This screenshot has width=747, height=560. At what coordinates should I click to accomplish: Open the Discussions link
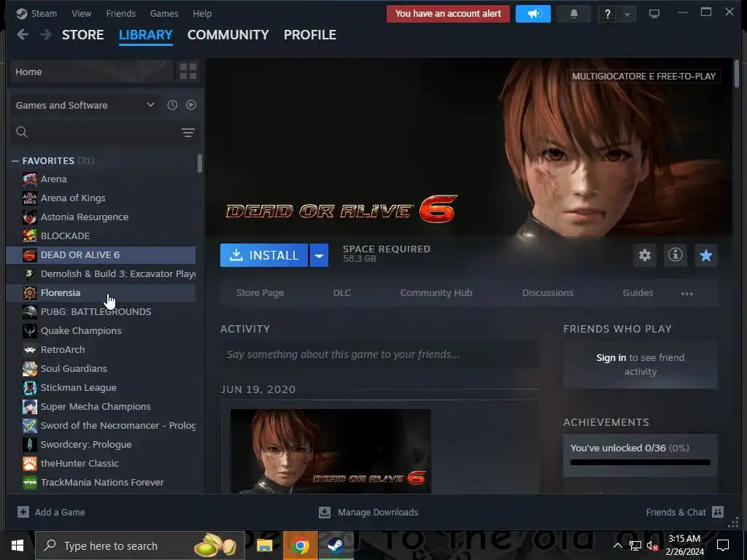pos(547,293)
